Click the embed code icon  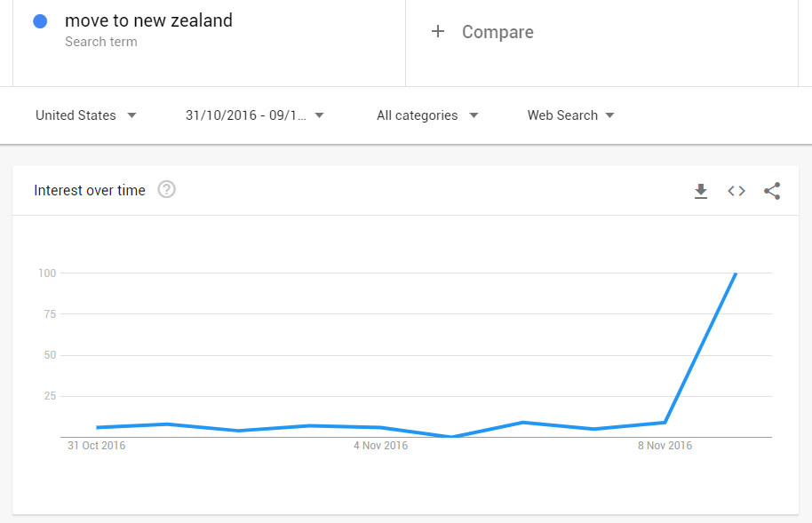coord(736,191)
